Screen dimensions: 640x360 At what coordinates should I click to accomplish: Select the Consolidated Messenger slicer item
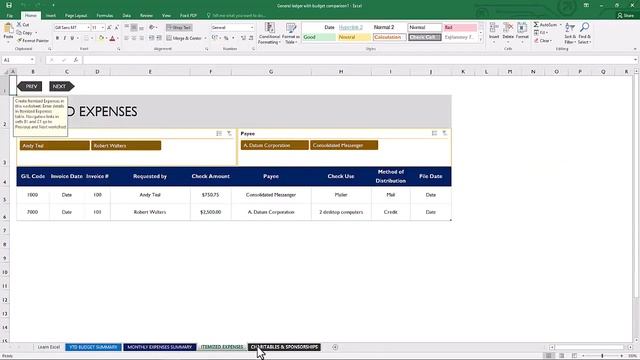[344, 145]
